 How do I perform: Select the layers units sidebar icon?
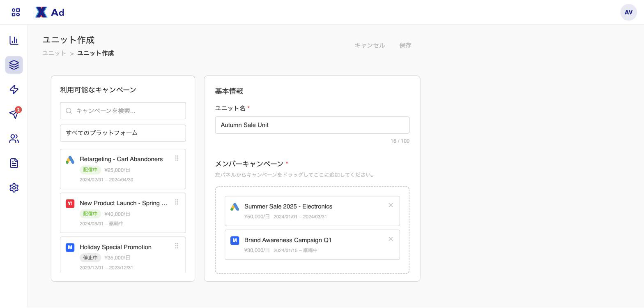pyautogui.click(x=14, y=65)
